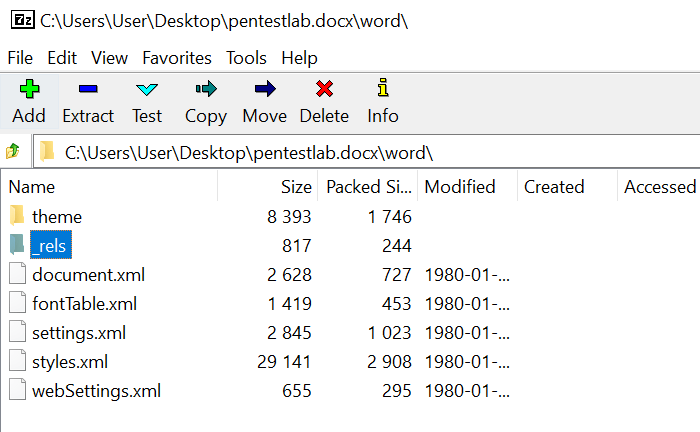Click packed size 244 of _rels

pos(396,246)
